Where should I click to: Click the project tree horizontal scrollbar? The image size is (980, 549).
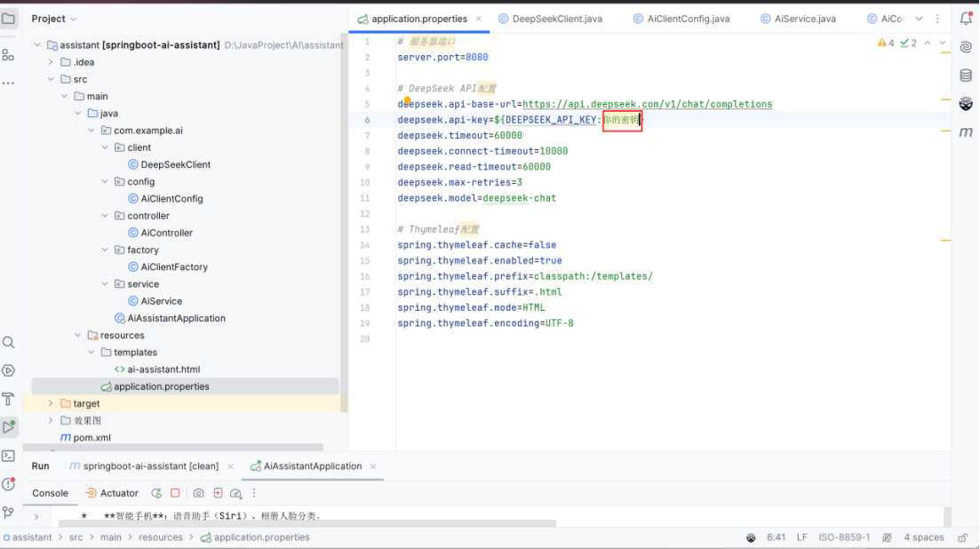pyautogui.click(x=172, y=447)
